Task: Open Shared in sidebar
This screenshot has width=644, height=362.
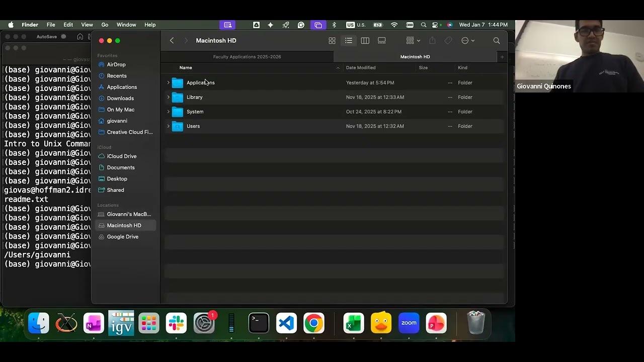Action: coord(125,190)
